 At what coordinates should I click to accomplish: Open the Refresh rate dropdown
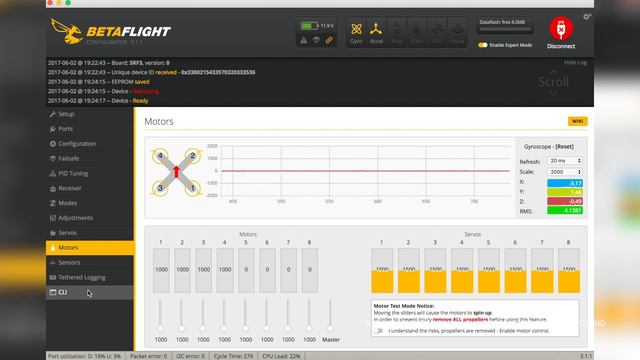565,161
